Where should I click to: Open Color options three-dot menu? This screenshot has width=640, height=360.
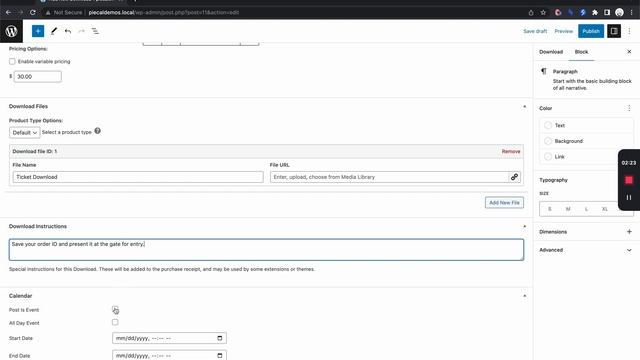click(x=629, y=108)
